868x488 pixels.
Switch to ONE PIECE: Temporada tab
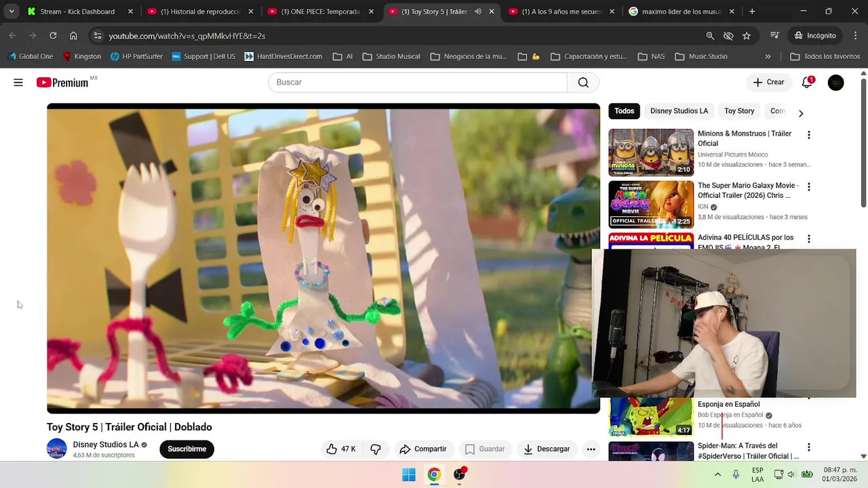pyautogui.click(x=321, y=12)
